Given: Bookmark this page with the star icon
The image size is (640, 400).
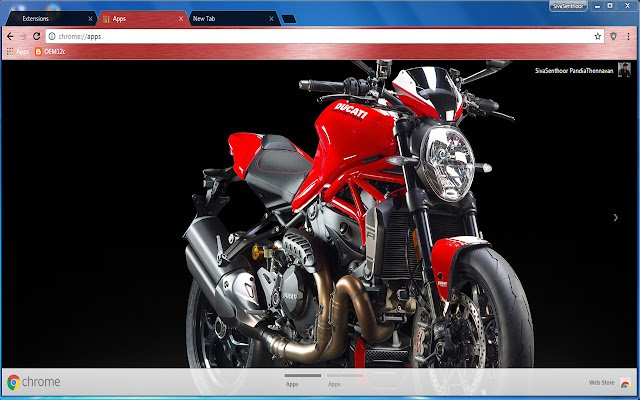Looking at the screenshot, I should coord(598,37).
